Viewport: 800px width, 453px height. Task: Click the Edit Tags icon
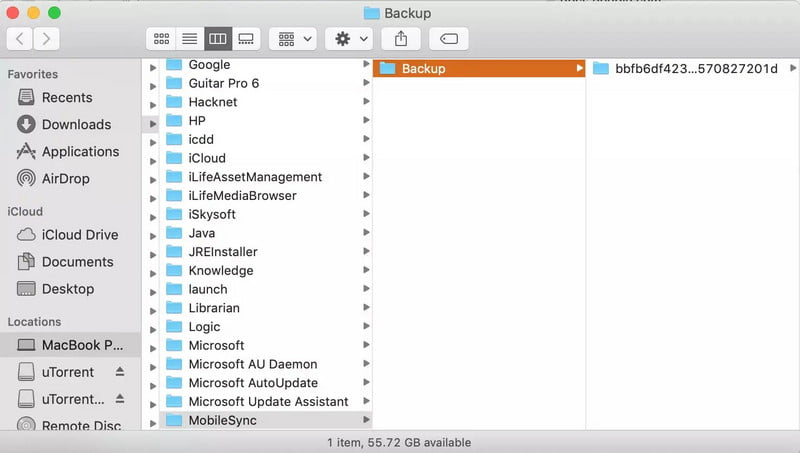click(449, 38)
